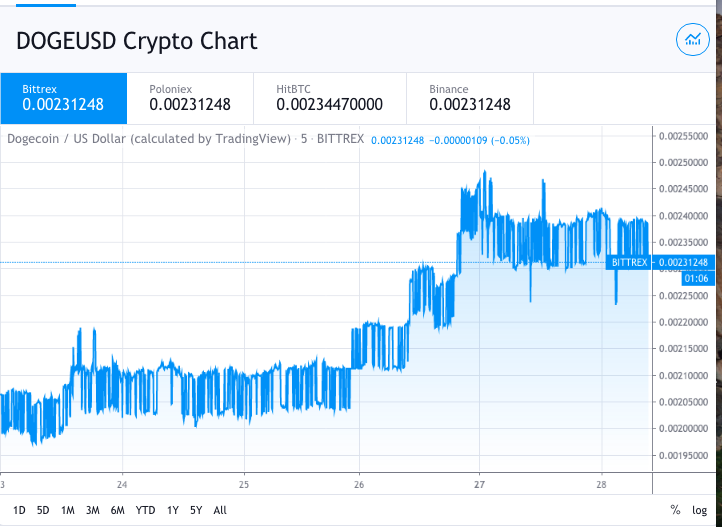This screenshot has width=722, height=527.
Task: Click the BITTREX price label on axis
Action: [629, 262]
